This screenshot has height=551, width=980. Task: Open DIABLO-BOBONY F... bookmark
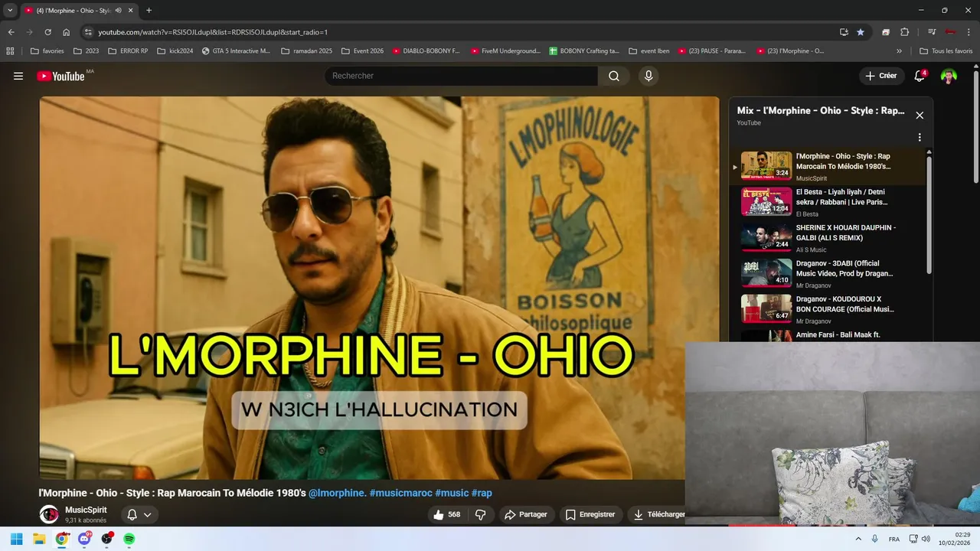[x=426, y=51]
